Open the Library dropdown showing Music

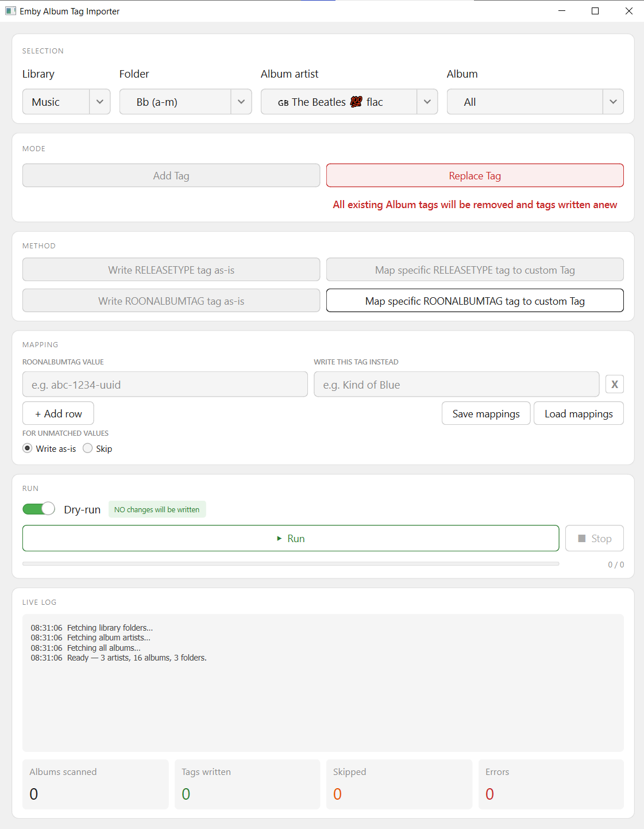pyautogui.click(x=66, y=102)
